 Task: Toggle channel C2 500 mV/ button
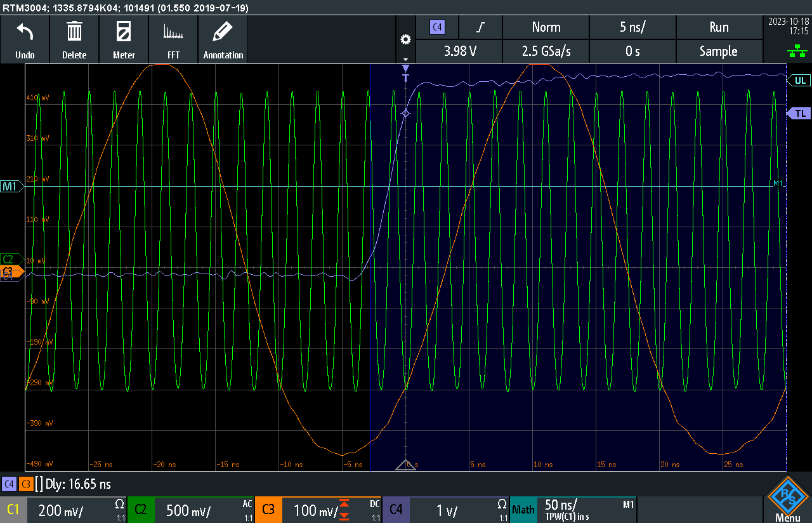click(x=191, y=510)
